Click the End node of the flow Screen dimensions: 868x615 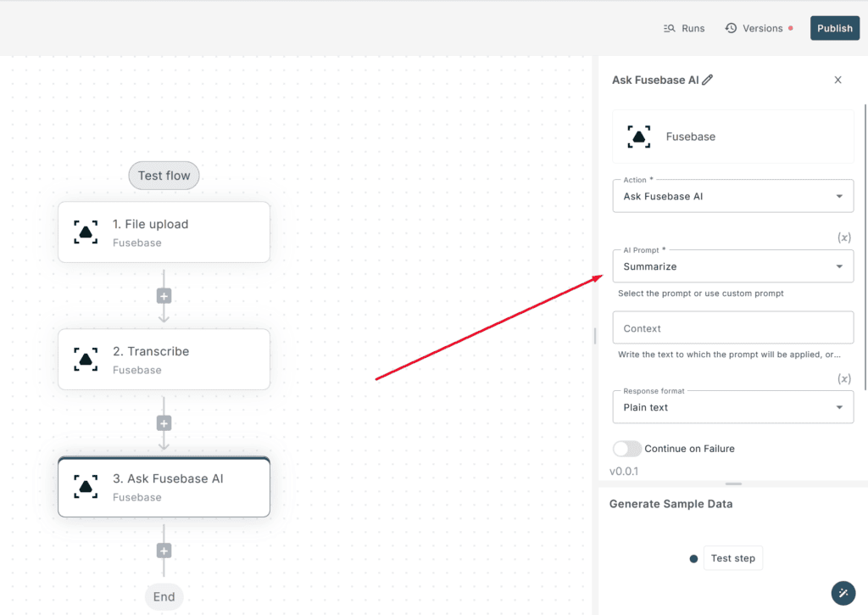164,596
